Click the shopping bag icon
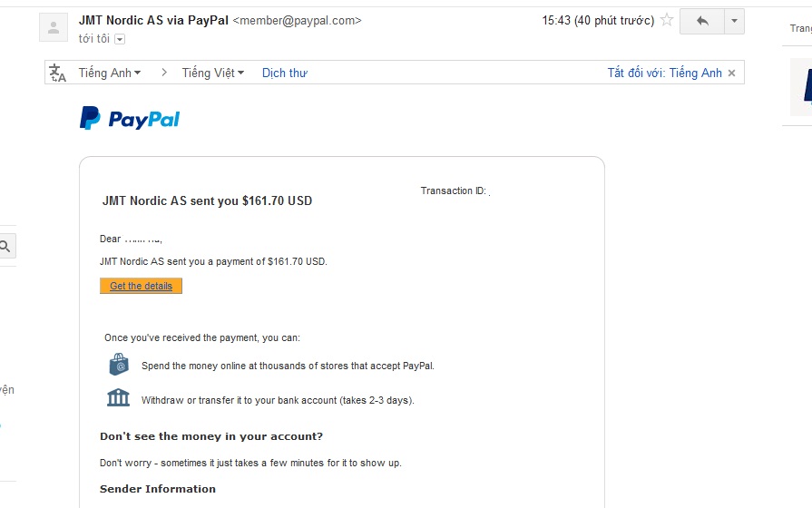The image size is (812, 508). point(119,365)
